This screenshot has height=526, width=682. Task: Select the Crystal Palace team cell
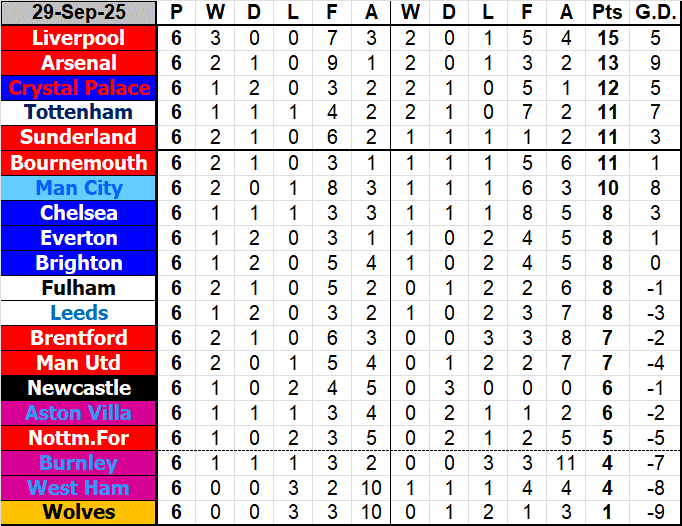click(79, 88)
